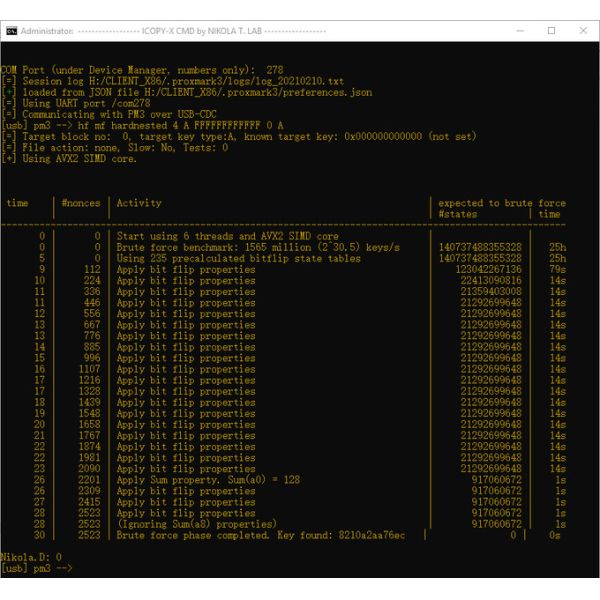The image size is (600, 600).
Task: Click the bottom '[usb] pm3 -->' input prompt
Action: [37, 568]
